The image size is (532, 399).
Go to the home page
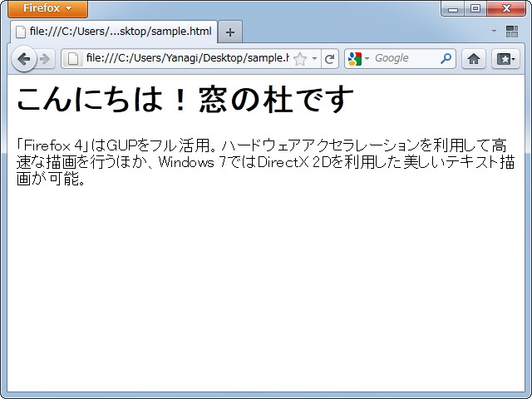pyautogui.click(x=474, y=59)
